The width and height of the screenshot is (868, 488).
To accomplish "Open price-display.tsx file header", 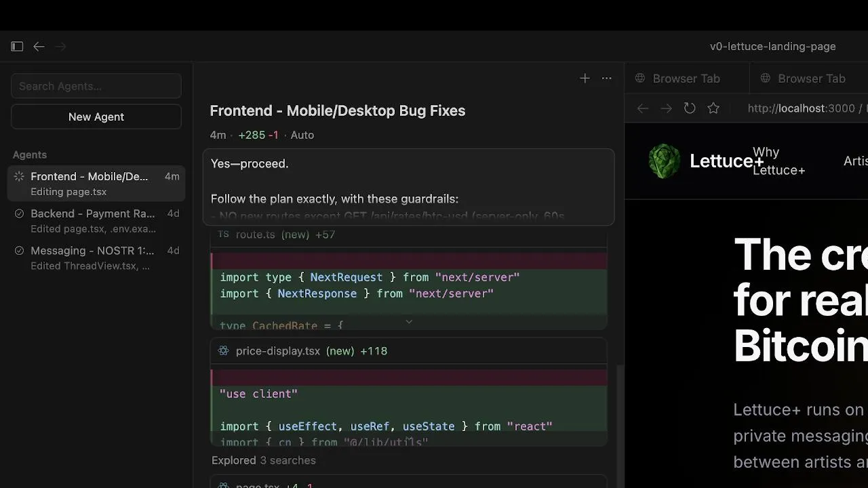I will [409, 350].
